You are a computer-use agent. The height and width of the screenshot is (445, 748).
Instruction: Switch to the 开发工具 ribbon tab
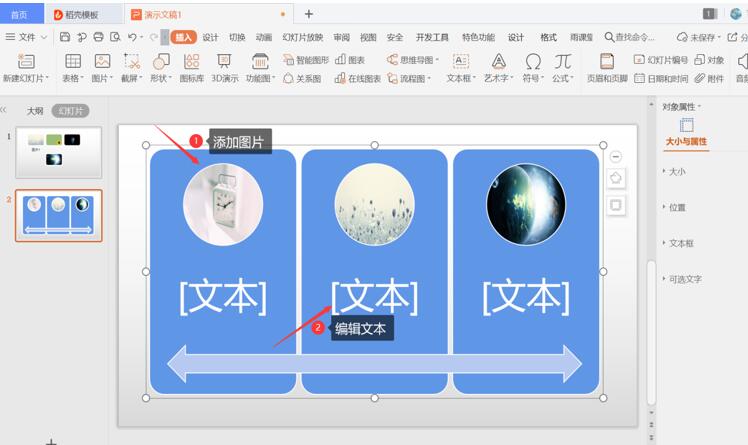tap(432, 37)
